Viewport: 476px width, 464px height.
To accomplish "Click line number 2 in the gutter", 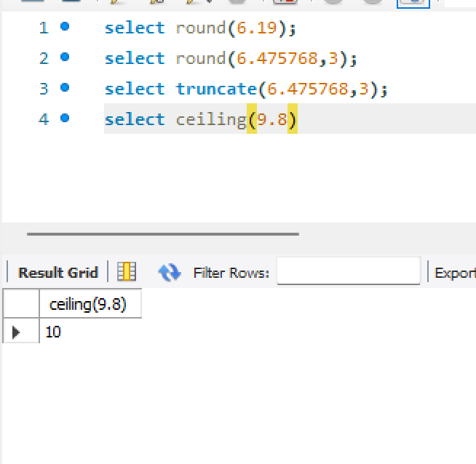I will tap(44, 58).
